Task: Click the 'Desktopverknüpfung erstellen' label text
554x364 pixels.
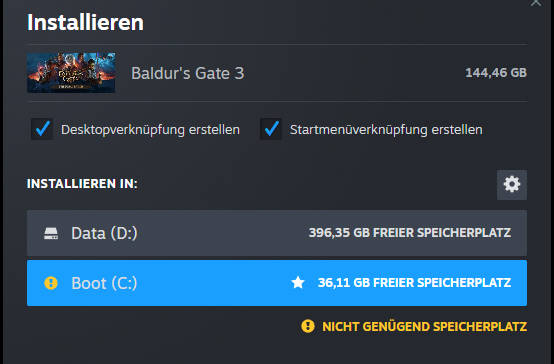Action: point(151,130)
